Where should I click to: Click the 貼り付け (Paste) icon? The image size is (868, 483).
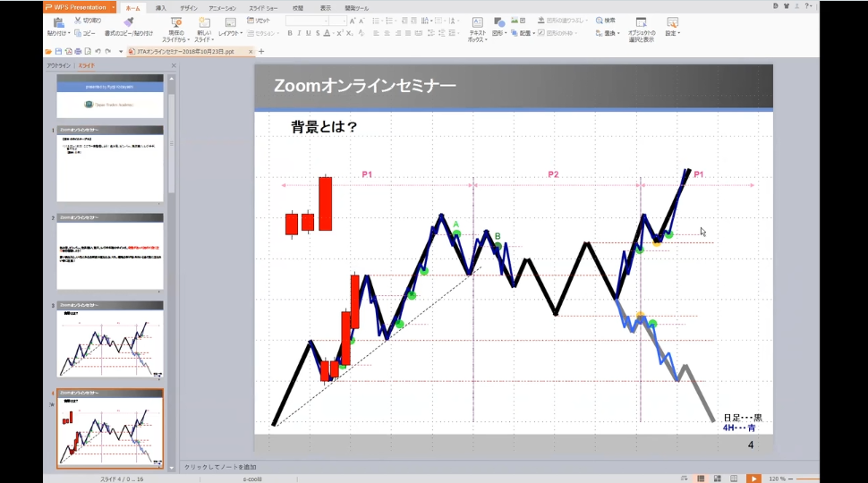(x=57, y=21)
